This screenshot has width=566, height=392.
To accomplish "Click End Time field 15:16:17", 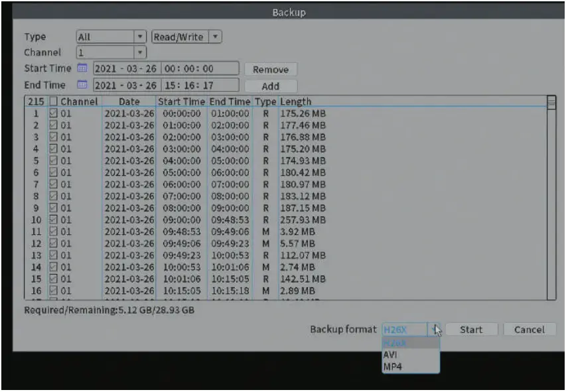I will point(200,85).
